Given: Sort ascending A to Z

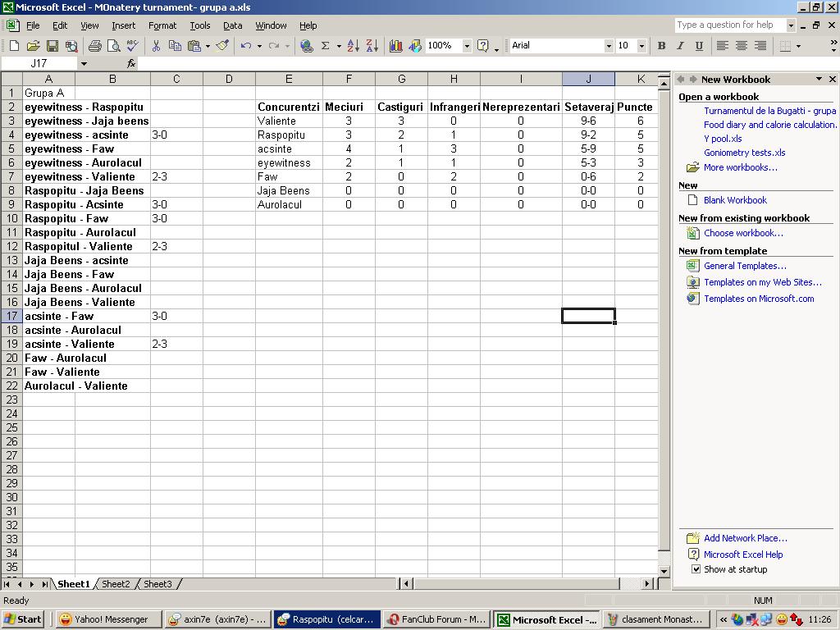Looking at the screenshot, I should [x=353, y=46].
